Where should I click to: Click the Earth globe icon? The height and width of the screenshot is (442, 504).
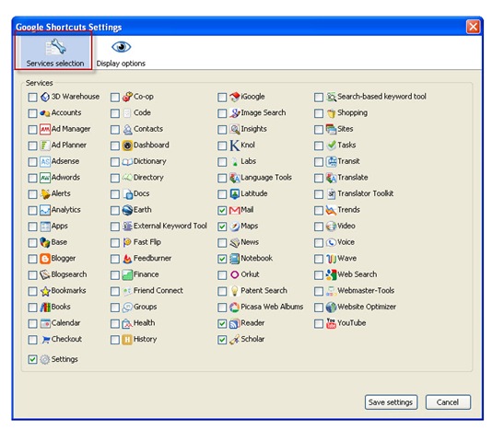pyautogui.click(x=127, y=210)
